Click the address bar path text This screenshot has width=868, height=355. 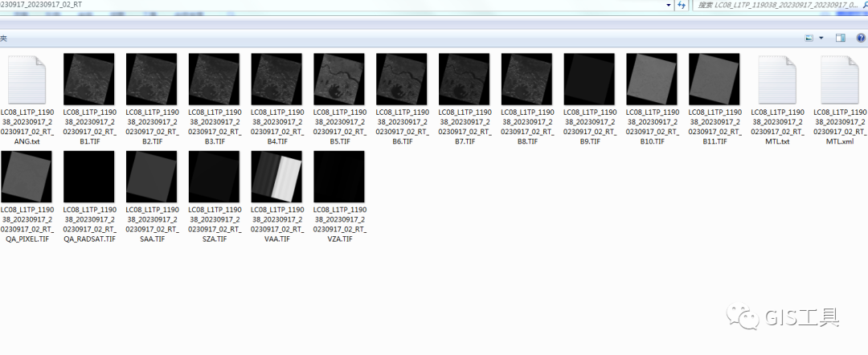pyautogui.click(x=42, y=5)
